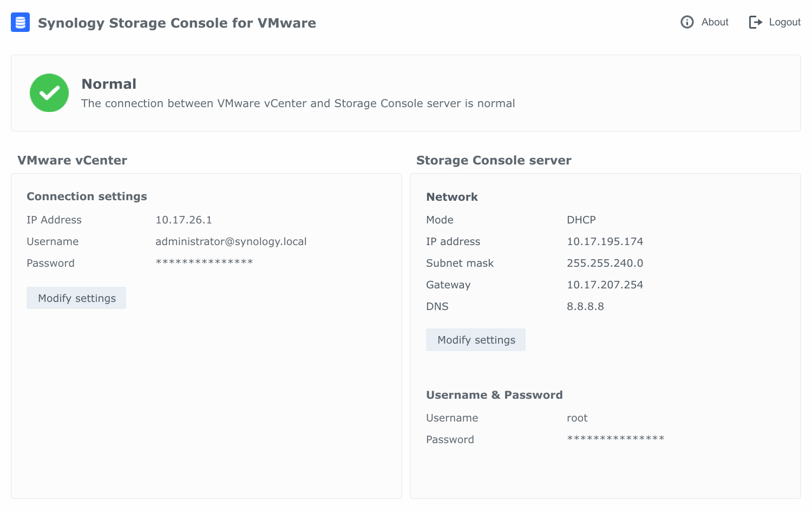This screenshot has width=812, height=514.
Task: Click the Synology Storage Console logo icon
Action: click(20, 22)
